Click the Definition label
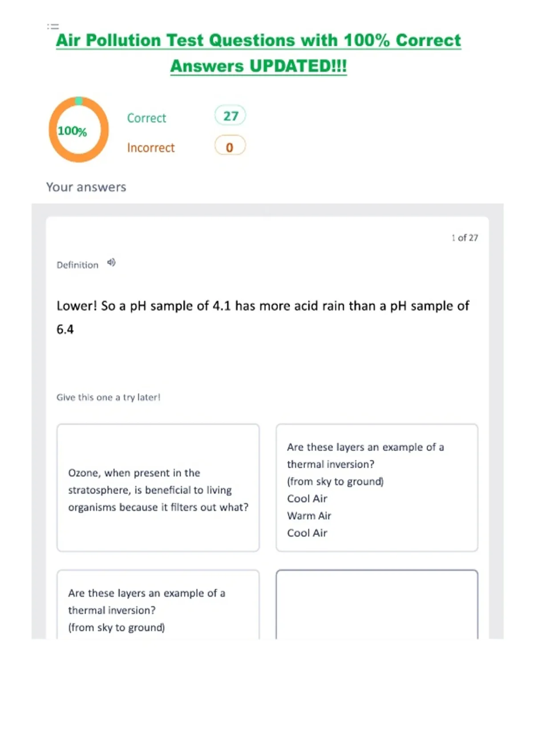This screenshot has width=534, height=756. pos(77,265)
